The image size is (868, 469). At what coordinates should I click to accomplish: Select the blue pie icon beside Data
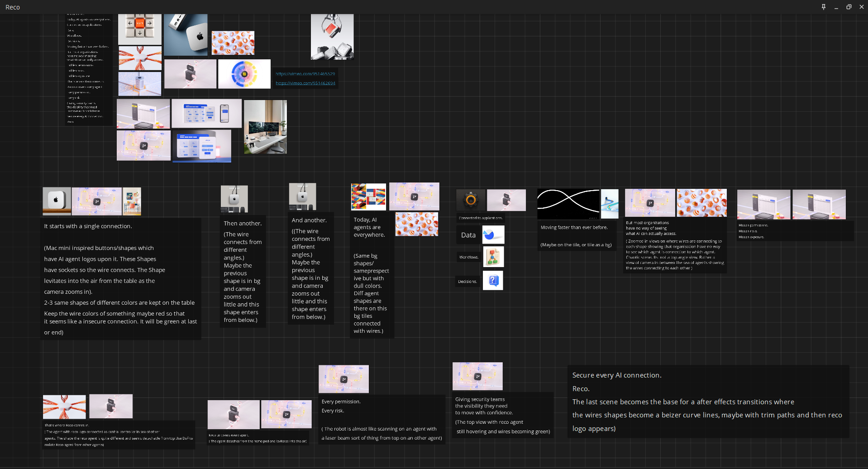point(493,235)
